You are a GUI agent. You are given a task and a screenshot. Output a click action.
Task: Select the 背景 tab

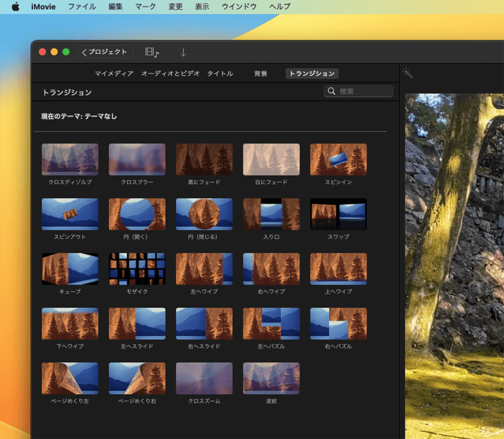[x=260, y=73]
